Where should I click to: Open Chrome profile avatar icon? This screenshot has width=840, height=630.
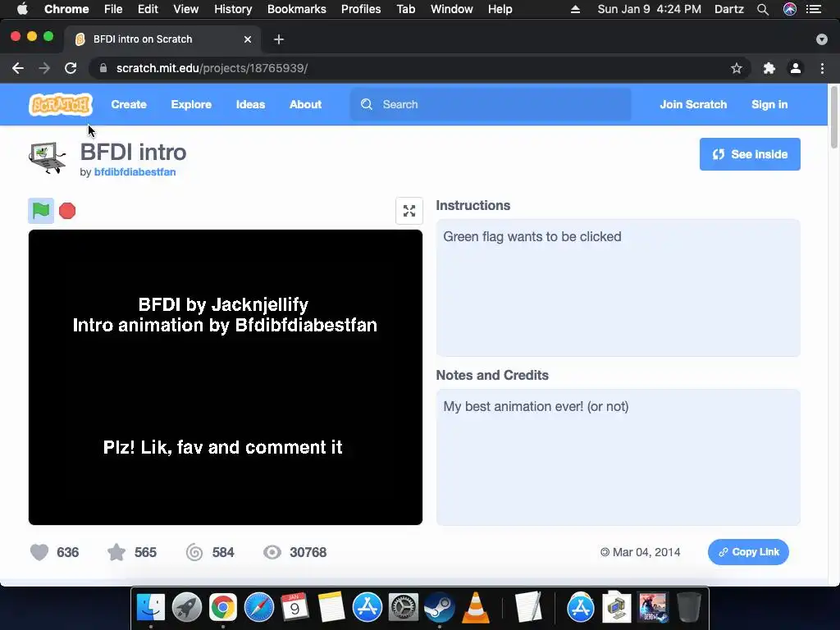coord(796,68)
